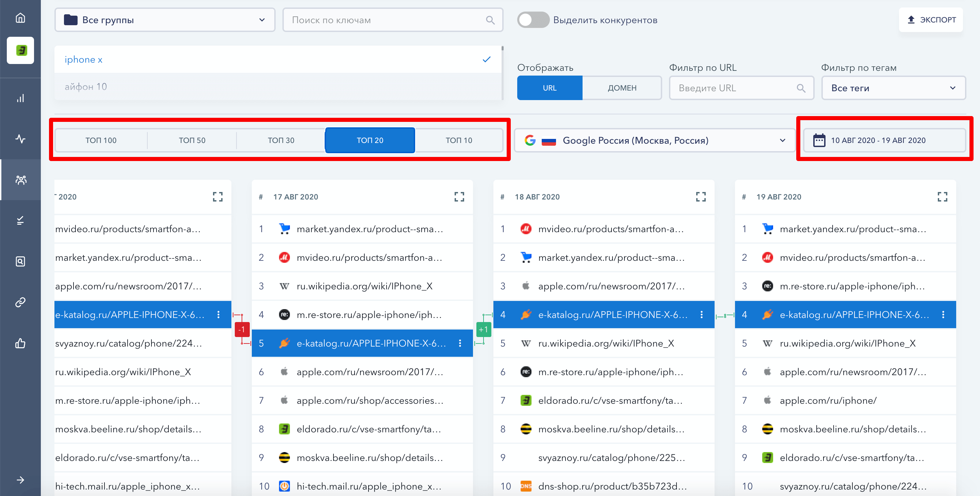Expand the 18 АВГ 2020 column fullscreen
The image size is (980, 496).
coord(701,197)
